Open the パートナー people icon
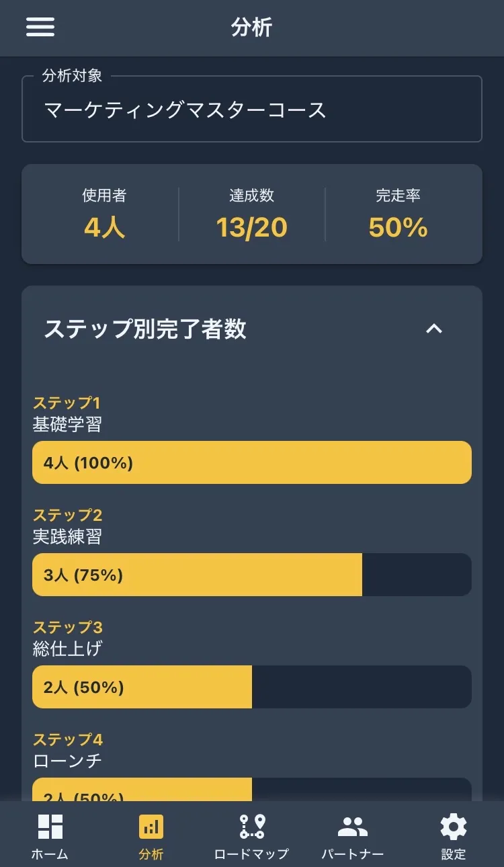Image resolution: width=504 pixels, height=867 pixels. tap(352, 825)
